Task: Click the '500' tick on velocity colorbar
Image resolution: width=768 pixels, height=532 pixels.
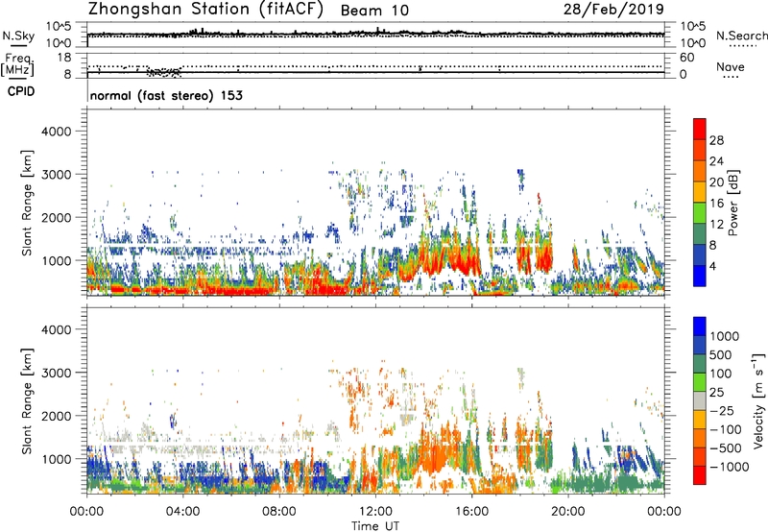Action: click(720, 354)
